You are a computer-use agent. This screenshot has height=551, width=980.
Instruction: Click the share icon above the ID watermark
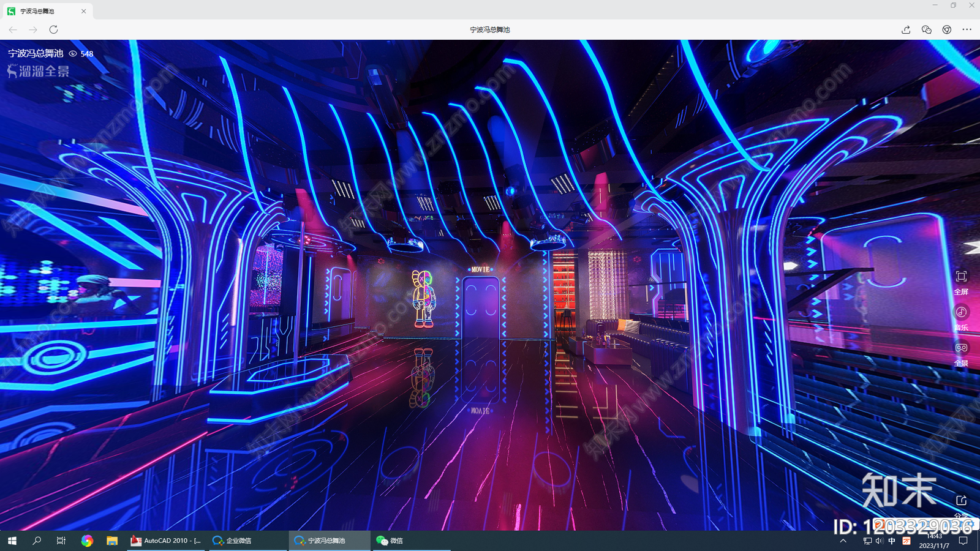coord(961,500)
